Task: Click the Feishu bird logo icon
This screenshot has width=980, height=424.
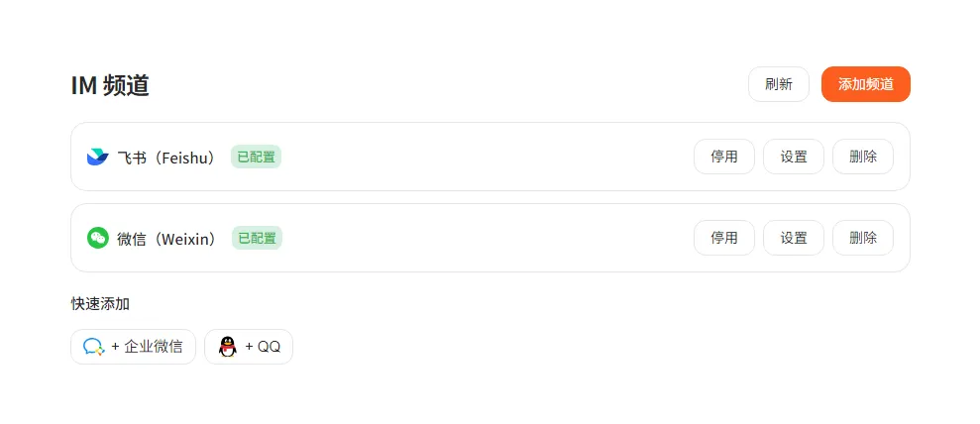Action: 97,157
